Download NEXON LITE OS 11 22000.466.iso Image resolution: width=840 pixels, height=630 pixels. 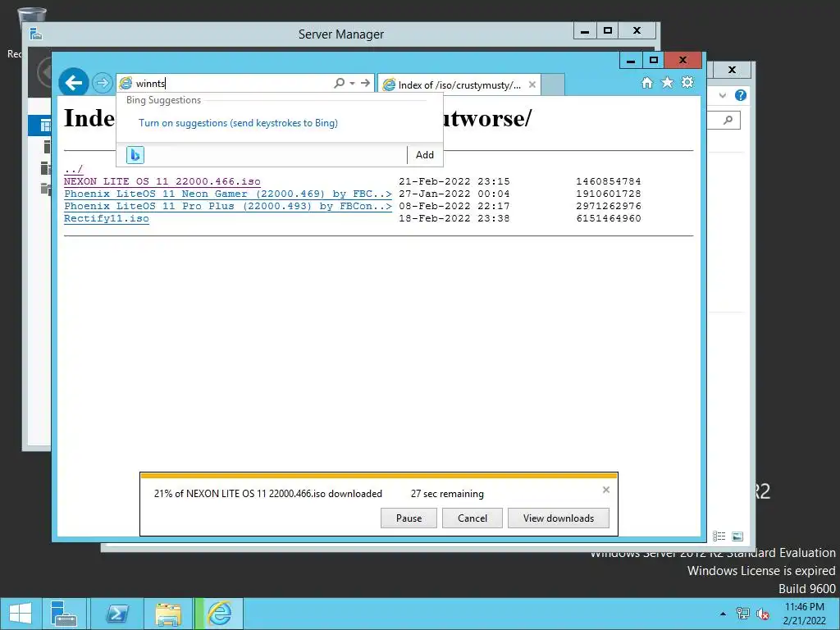point(162,181)
